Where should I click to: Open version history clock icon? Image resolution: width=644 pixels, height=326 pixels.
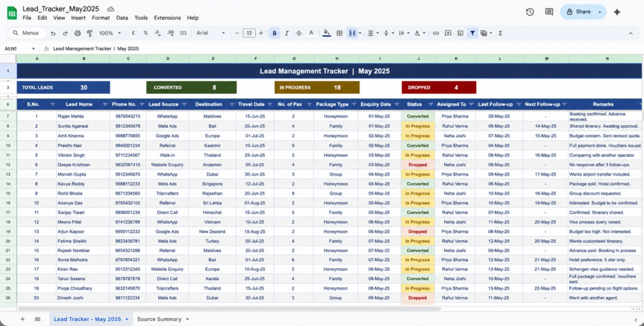pyautogui.click(x=530, y=12)
